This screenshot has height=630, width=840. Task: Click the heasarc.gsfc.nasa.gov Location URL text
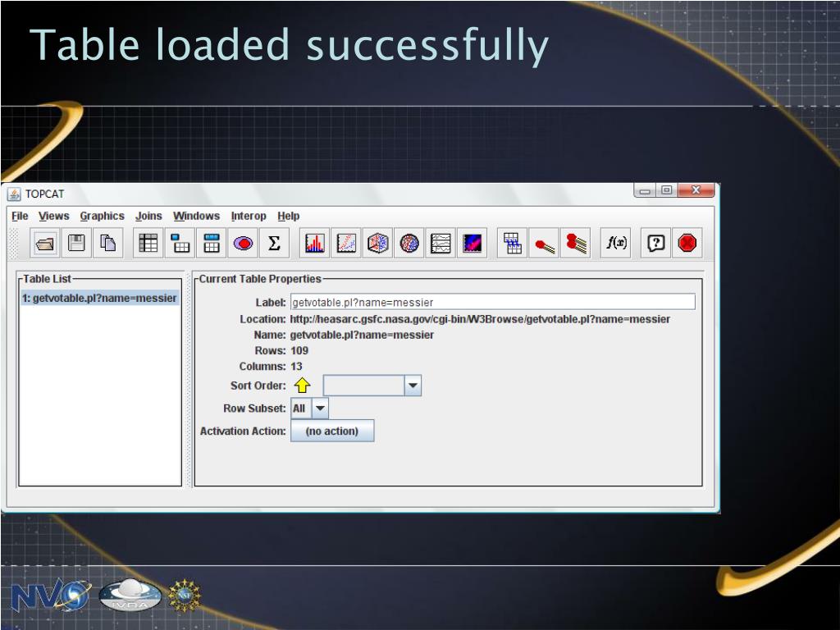pos(480,319)
